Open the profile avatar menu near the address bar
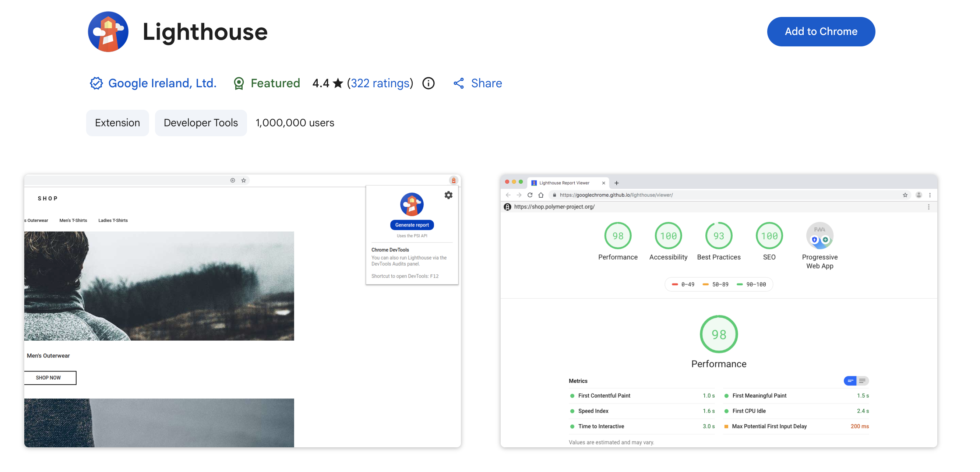 pos(919,195)
